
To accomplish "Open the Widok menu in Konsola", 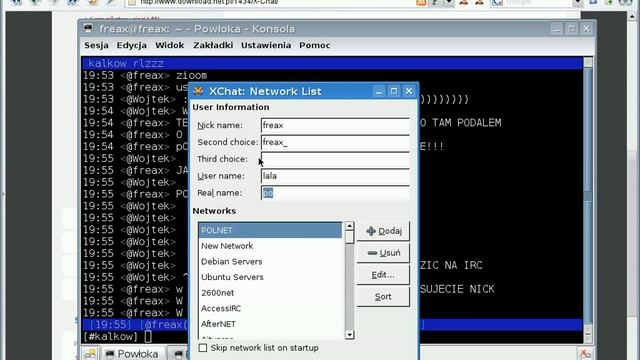I will pyautogui.click(x=169, y=45).
